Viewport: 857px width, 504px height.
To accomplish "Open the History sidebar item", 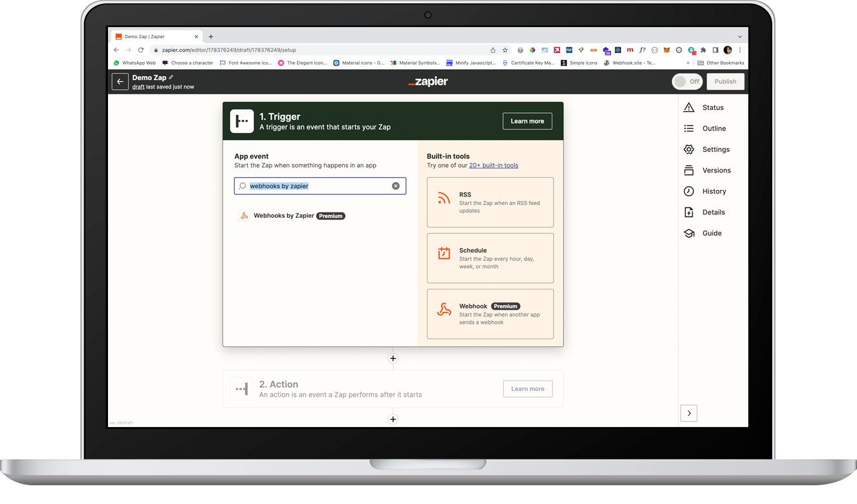I will click(x=713, y=191).
